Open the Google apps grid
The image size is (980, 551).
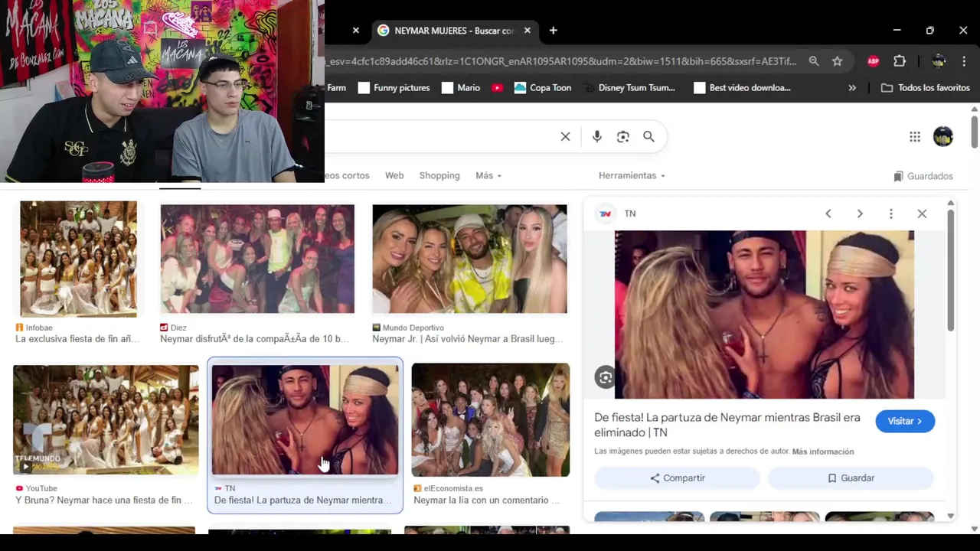click(x=915, y=137)
